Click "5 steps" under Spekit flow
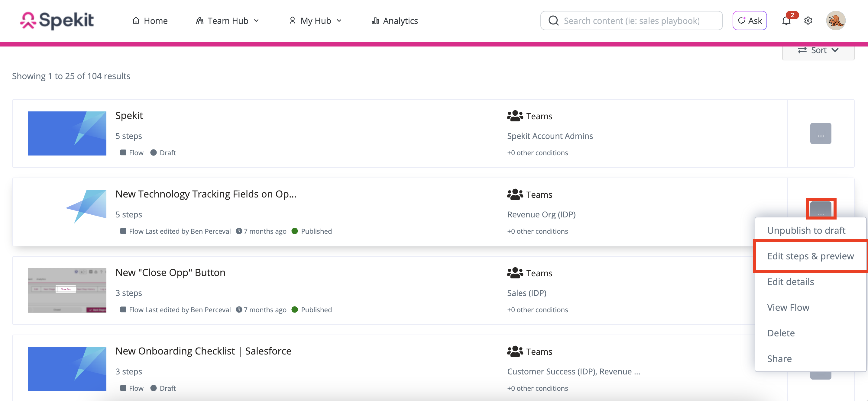Viewport: 868px width, 401px height. 129,136
